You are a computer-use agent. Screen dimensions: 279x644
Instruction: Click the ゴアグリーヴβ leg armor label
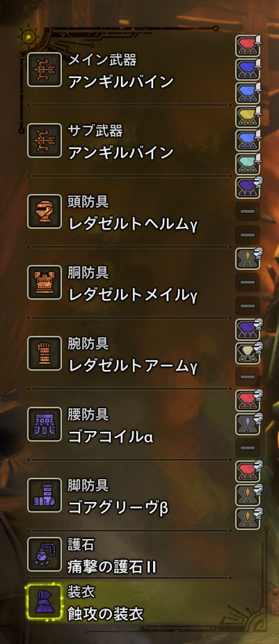point(118,508)
